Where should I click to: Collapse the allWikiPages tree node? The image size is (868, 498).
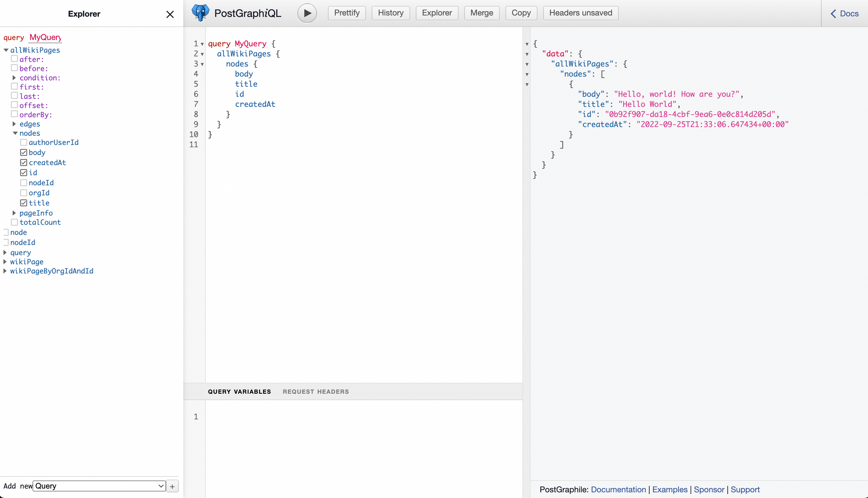click(x=6, y=50)
